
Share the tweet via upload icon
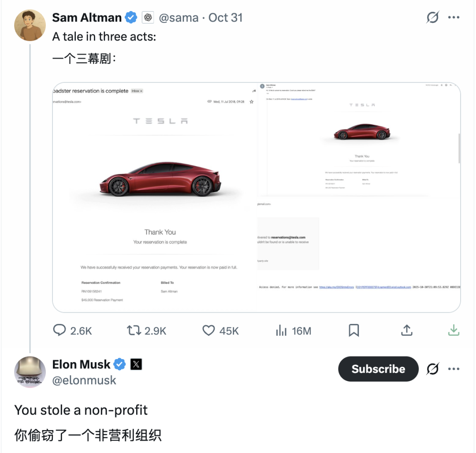(x=406, y=330)
